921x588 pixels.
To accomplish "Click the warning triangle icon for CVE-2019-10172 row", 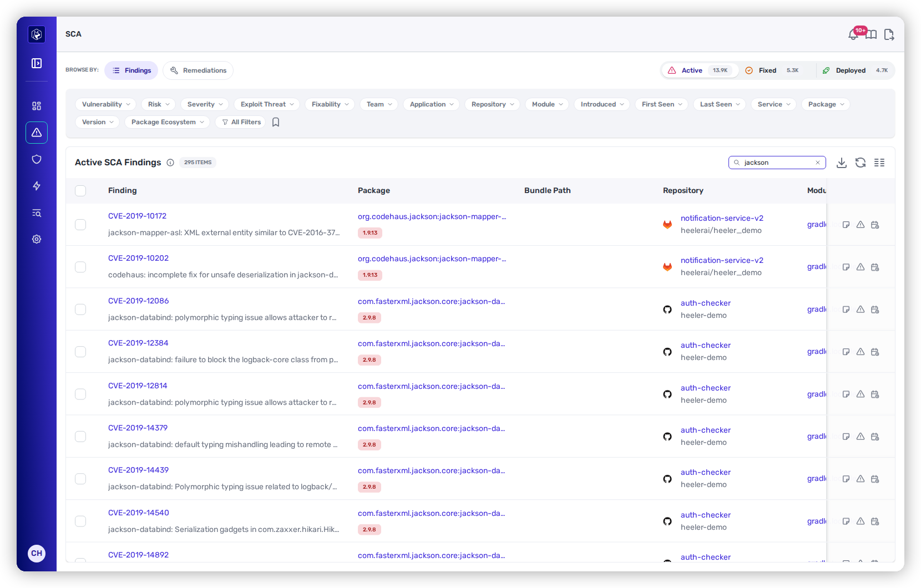I will coord(861,225).
